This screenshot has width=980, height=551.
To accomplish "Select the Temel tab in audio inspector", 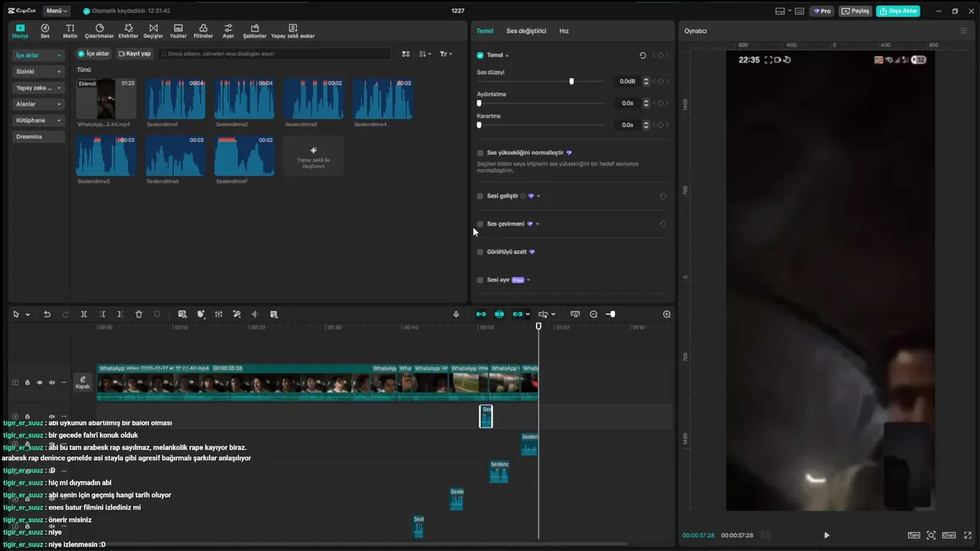I will click(485, 31).
